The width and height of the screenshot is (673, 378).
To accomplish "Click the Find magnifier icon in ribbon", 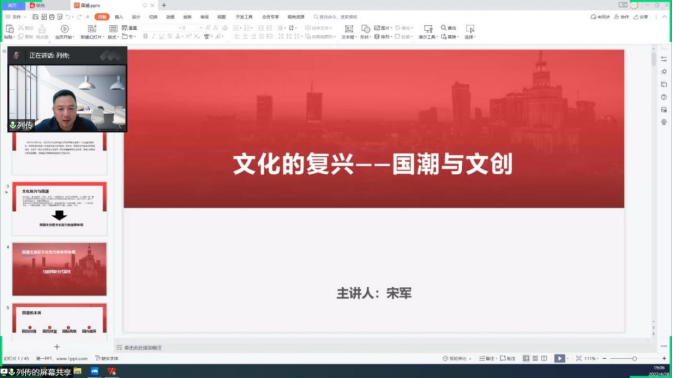I will pos(444,27).
